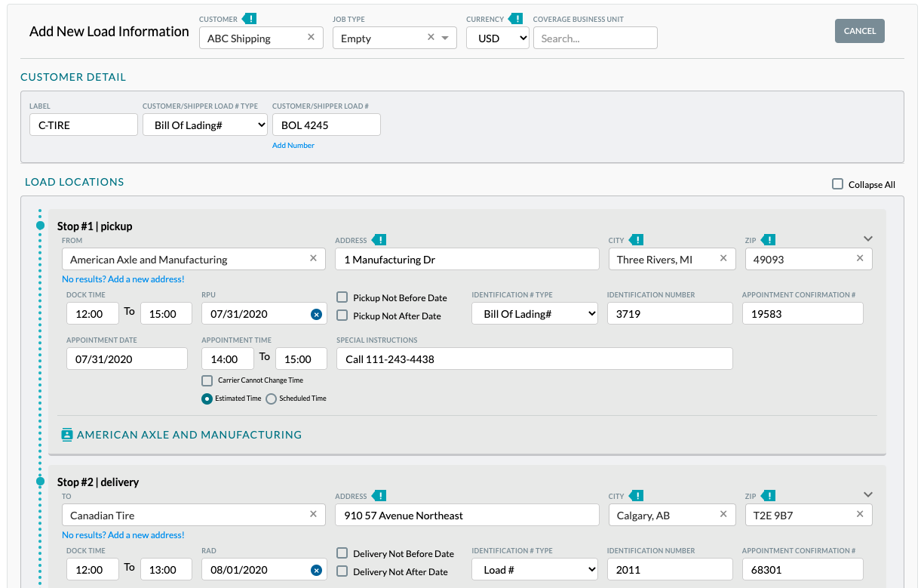Viewport: 924px width, 588px height.
Task: Click the Cancel button
Action: [x=859, y=31]
